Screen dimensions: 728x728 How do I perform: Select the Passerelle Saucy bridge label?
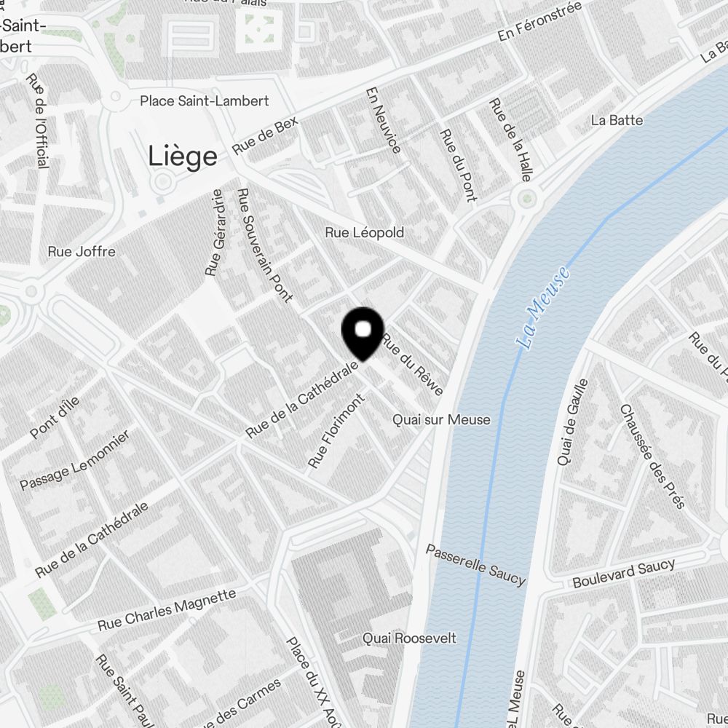point(476,565)
